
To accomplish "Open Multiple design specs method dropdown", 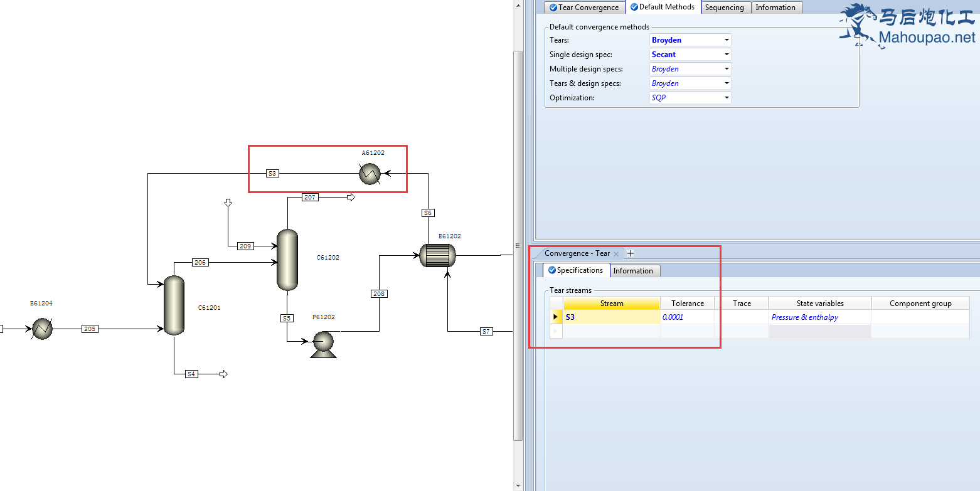I will coord(727,69).
